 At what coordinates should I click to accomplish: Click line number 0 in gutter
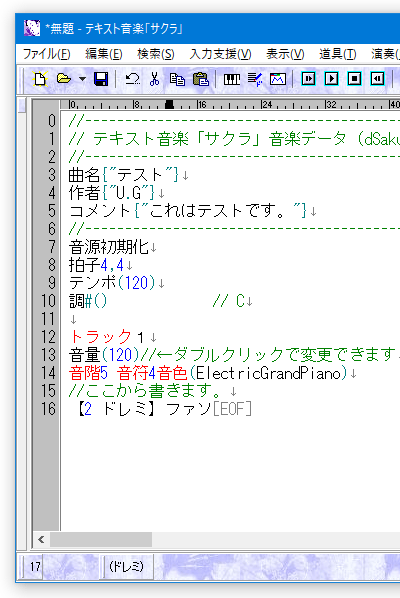point(52,121)
